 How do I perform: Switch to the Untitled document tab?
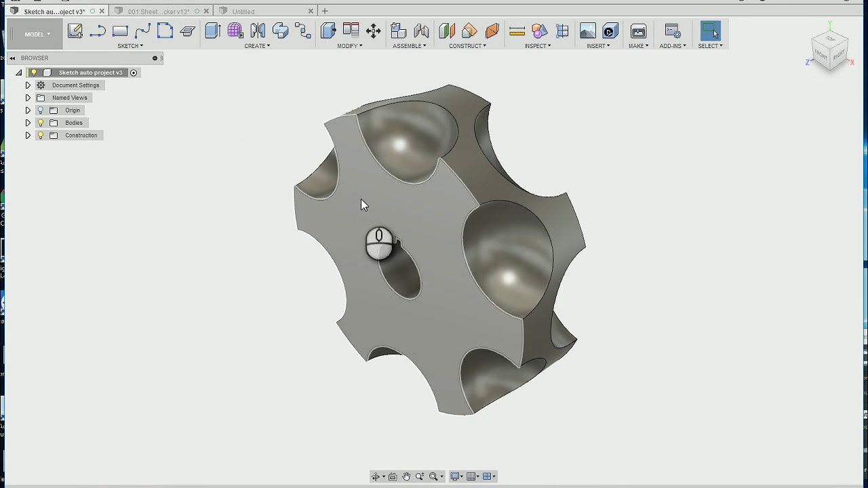(243, 12)
